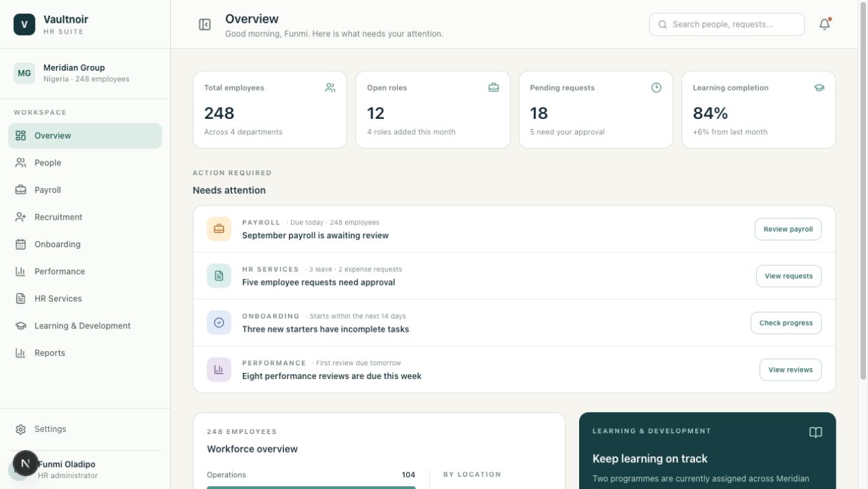
Task: Click the purple Performance chart icon
Action: [219, 369]
